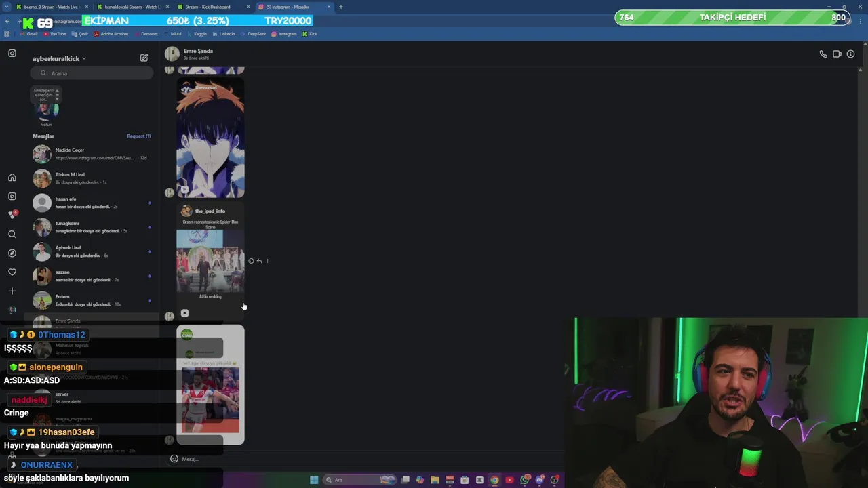
Task: Open Google Chrome from the taskbar
Action: coord(494,480)
